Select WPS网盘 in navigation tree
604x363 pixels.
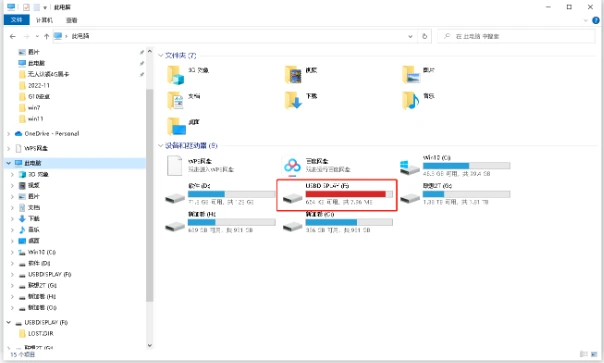(x=32, y=148)
